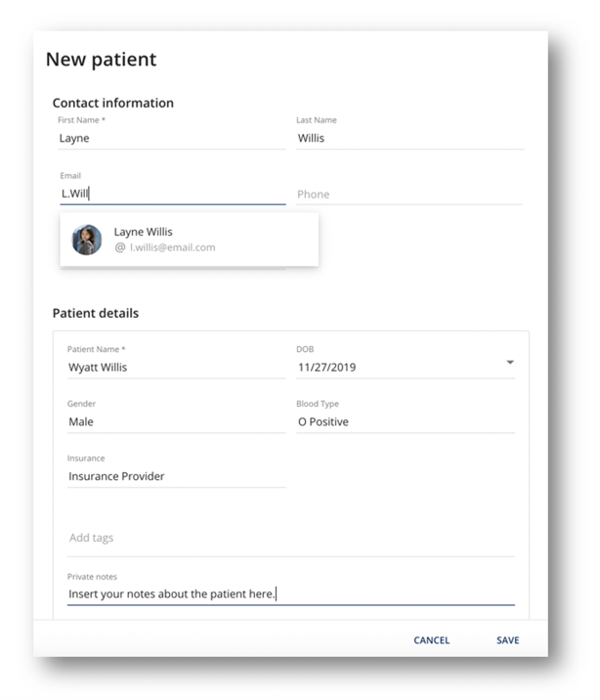
Task: Edit the Patient Name field Wyatt Willis
Action: [176, 368]
